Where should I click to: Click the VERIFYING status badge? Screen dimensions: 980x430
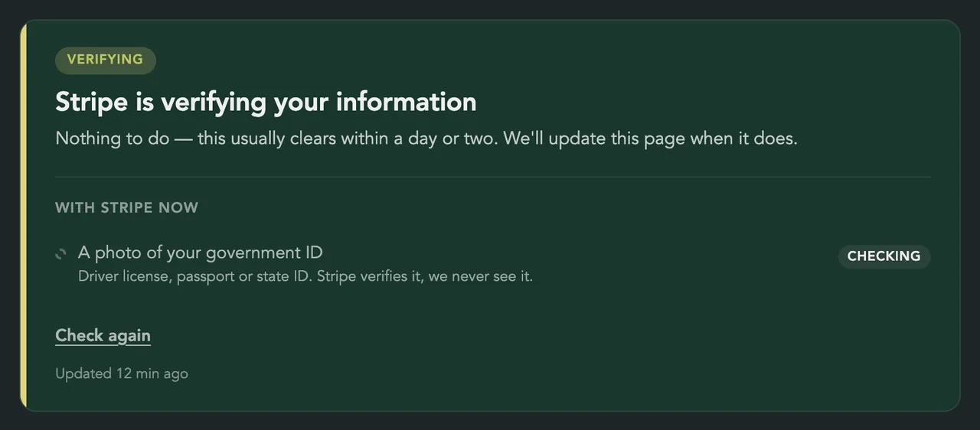106,60
